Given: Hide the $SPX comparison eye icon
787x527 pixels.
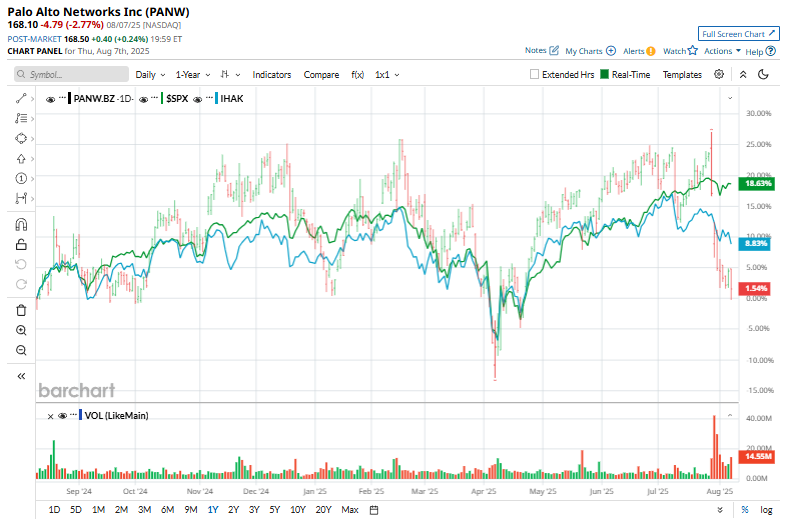Looking at the screenshot, I should [x=144, y=99].
